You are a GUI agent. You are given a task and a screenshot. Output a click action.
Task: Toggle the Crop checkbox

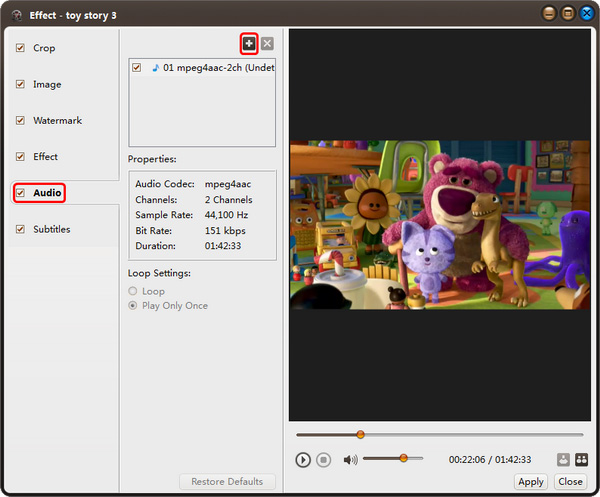coord(20,48)
